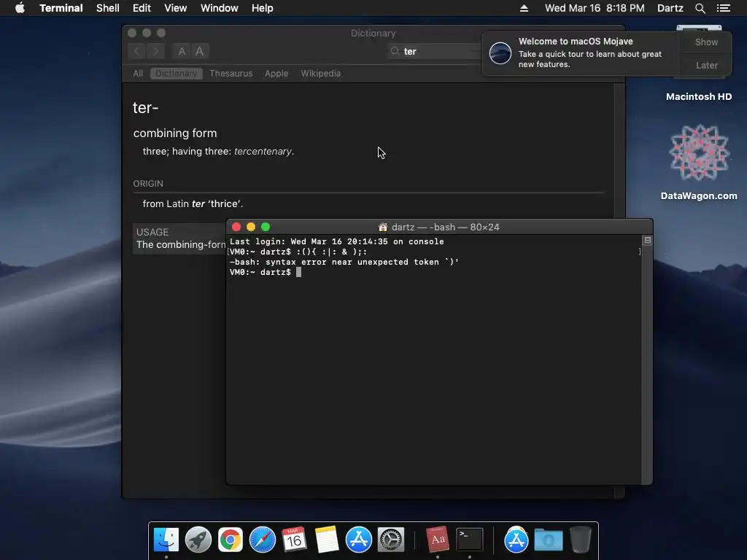Open the View menu
Viewport: 747px width, 560px height.
(x=175, y=8)
